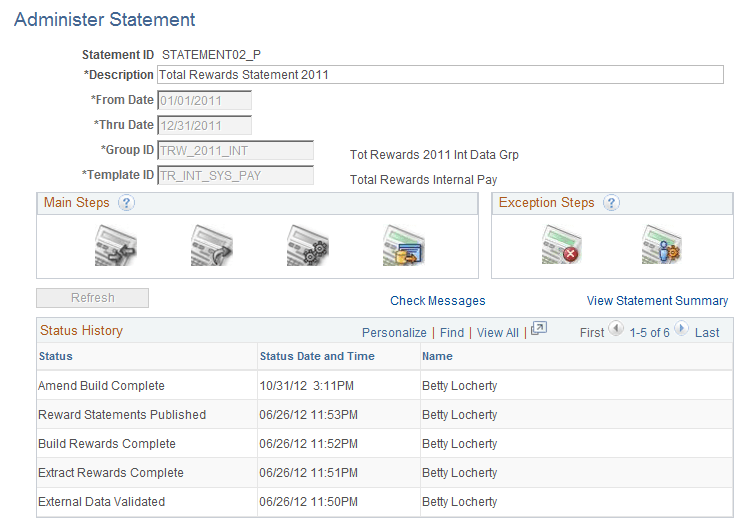Screen dimensions: 742x522
Task: Go to Last page of Status History
Action: pyautogui.click(x=707, y=333)
